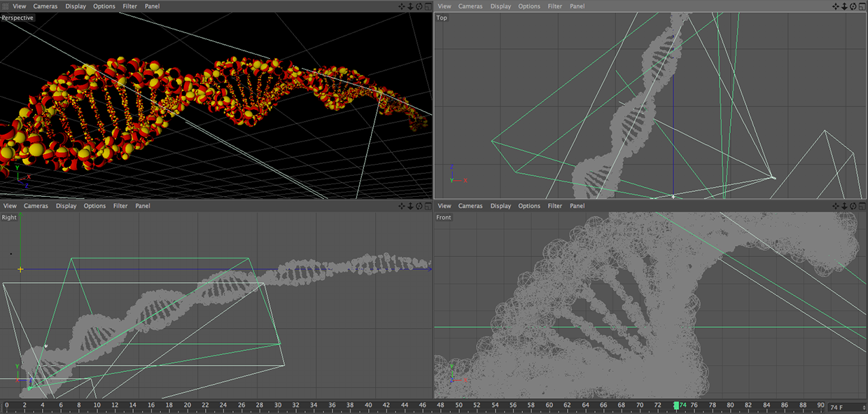Open Cameras menu in Perspective viewport
The height and width of the screenshot is (414, 868).
point(45,6)
